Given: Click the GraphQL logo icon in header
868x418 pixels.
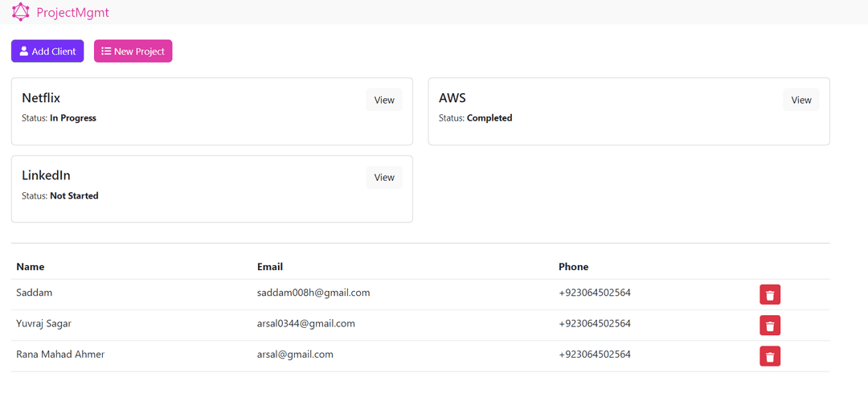Looking at the screenshot, I should point(20,11).
